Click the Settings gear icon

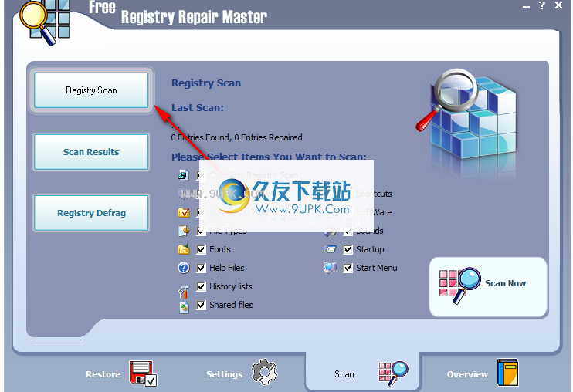pyautogui.click(x=264, y=372)
